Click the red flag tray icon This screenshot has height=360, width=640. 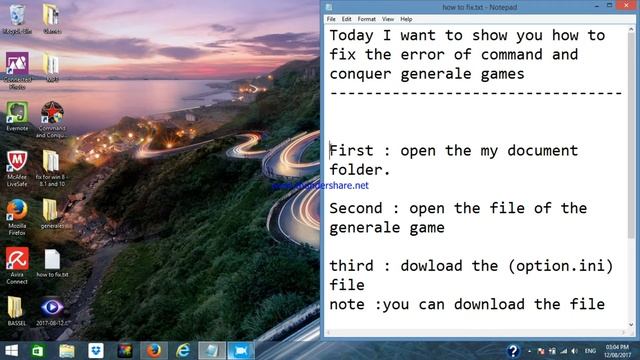[x=541, y=351]
